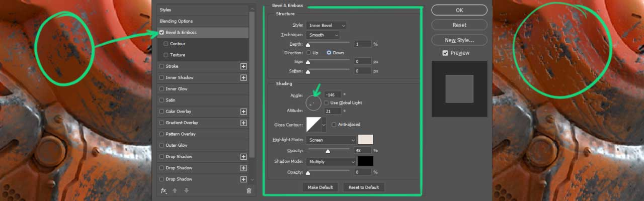Click the Highlight opacity field showing 48

(x=362, y=150)
